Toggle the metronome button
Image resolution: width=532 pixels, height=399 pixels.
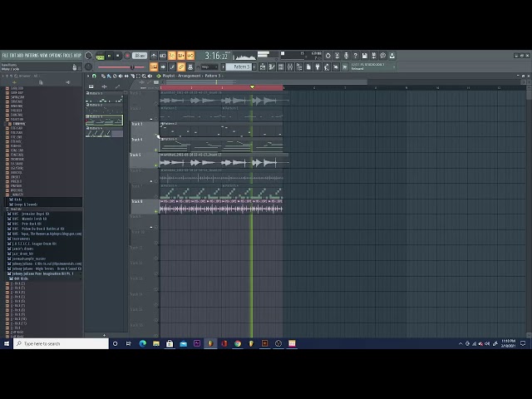click(154, 56)
